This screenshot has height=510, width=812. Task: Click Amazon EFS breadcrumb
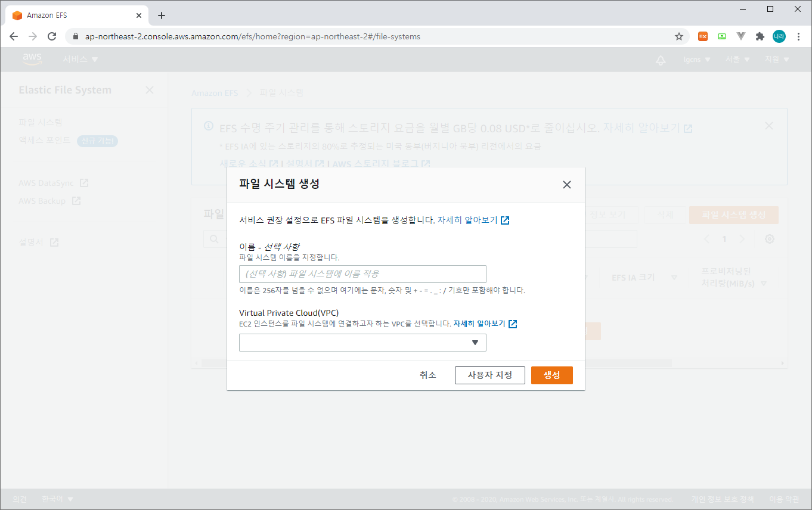coord(215,93)
